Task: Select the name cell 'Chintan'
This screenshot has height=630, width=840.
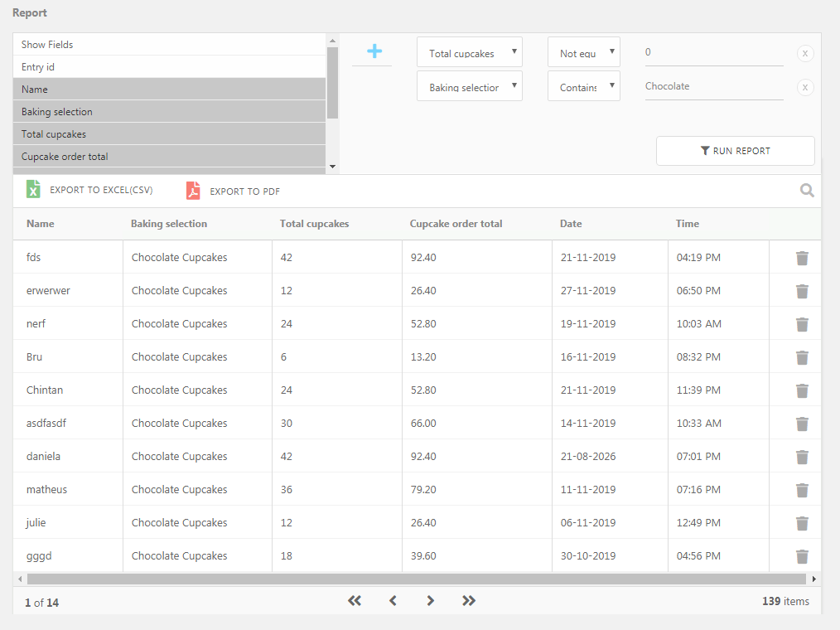Action: (x=45, y=390)
